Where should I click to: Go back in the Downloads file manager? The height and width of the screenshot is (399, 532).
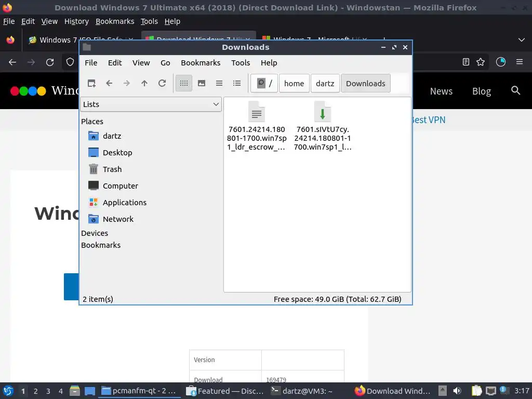(x=109, y=84)
